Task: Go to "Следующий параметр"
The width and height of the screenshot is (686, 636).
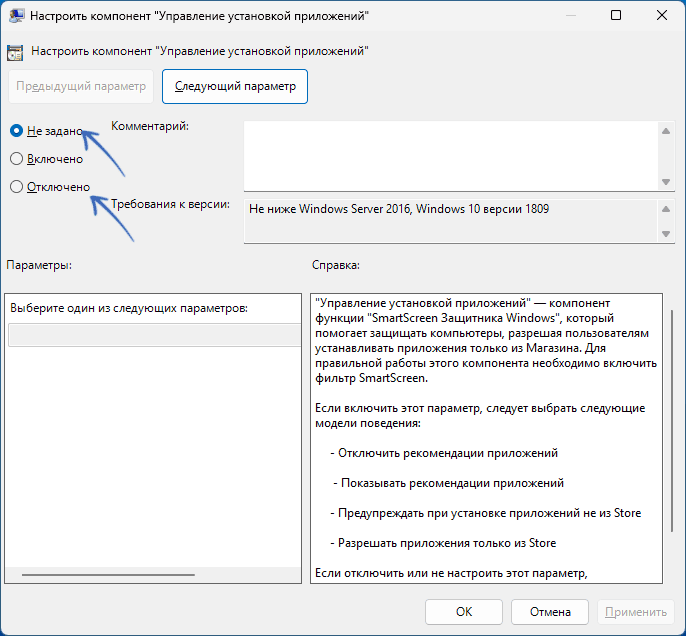Action: pos(235,86)
